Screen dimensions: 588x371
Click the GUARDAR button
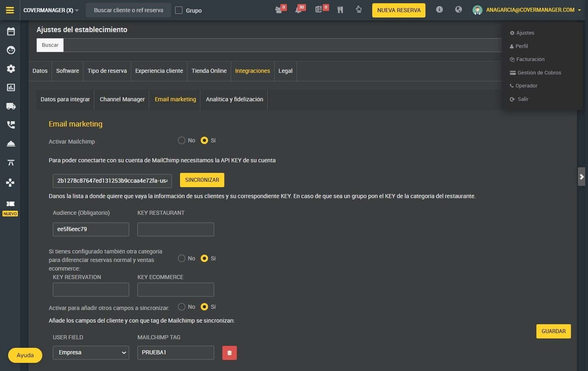click(x=553, y=331)
